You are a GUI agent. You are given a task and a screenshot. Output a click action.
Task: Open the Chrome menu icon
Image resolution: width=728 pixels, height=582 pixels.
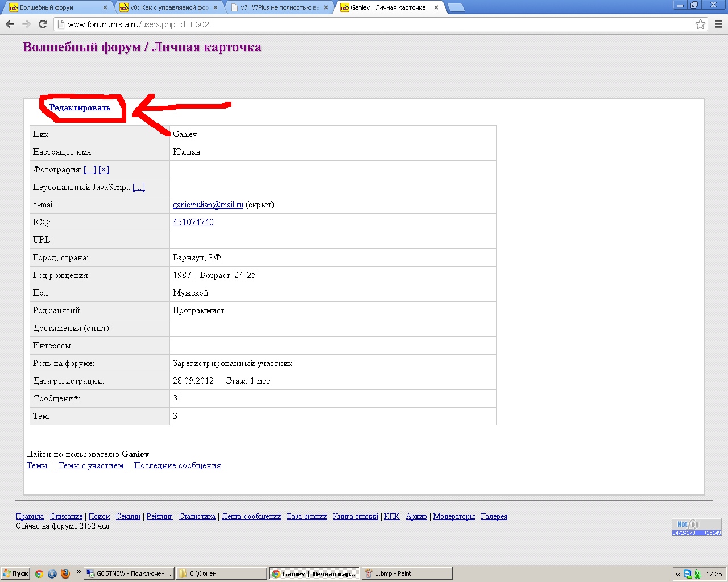click(x=718, y=24)
